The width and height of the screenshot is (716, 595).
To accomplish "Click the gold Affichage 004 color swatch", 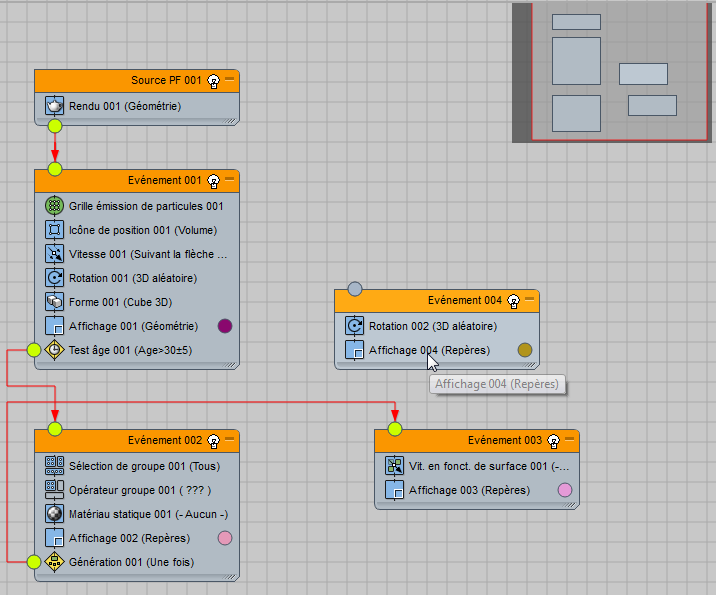I will (525, 350).
